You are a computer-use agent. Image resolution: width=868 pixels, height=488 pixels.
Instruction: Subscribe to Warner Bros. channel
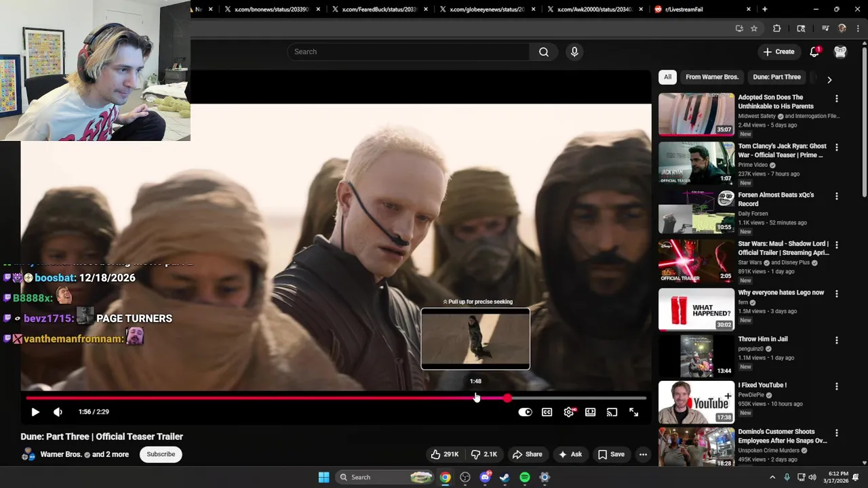pos(161,454)
